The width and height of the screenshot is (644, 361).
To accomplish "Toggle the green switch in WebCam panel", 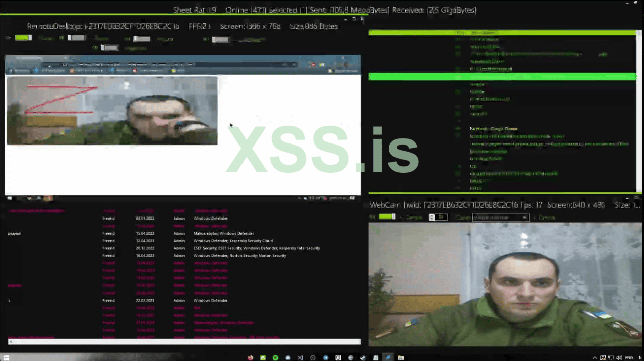I will point(387,217).
